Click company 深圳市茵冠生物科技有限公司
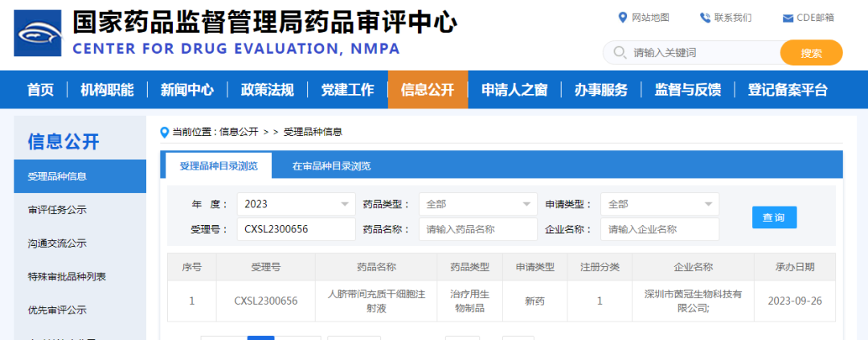The image size is (868, 340). (693, 301)
